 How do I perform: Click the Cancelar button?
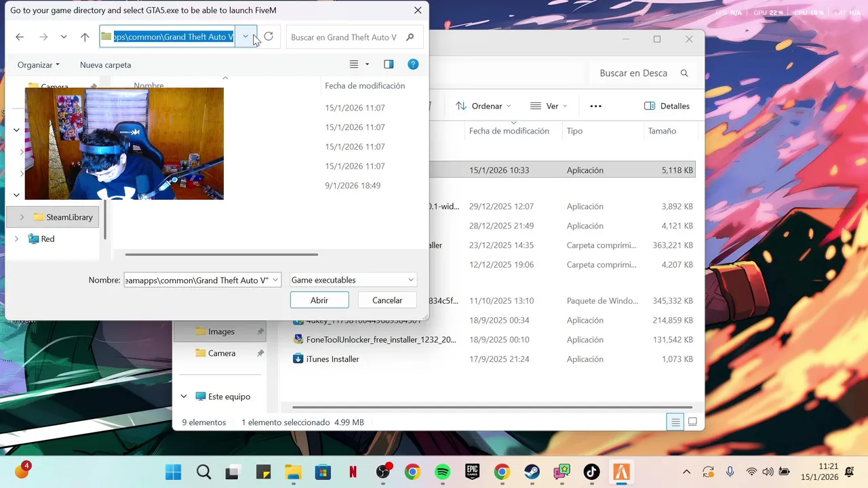[x=387, y=300]
